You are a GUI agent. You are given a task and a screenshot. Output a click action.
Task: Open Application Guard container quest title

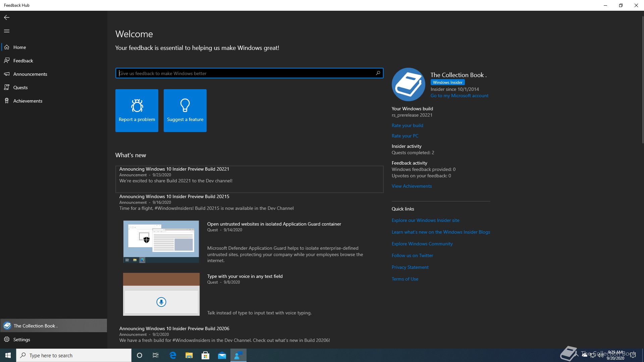(x=274, y=224)
